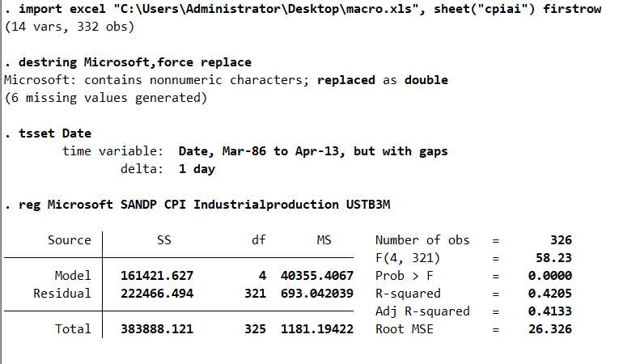Click the MS column header

tap(324, 240)
